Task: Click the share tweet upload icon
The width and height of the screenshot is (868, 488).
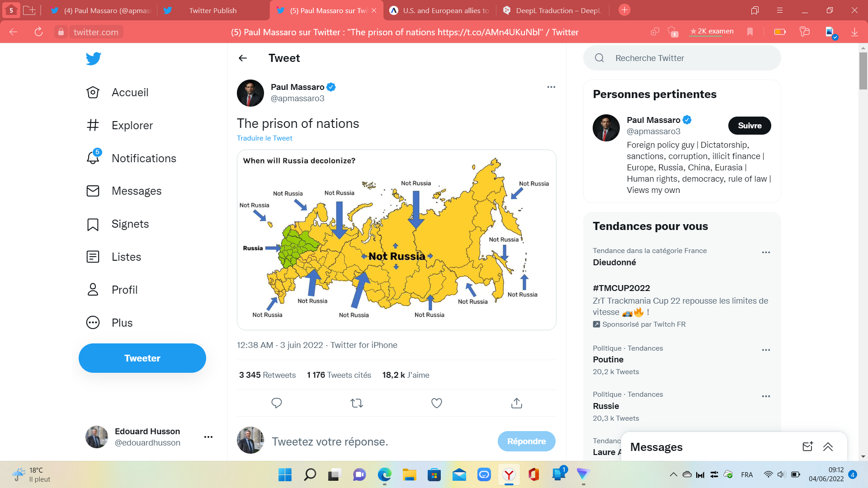Action: click(x=517, y=403)
